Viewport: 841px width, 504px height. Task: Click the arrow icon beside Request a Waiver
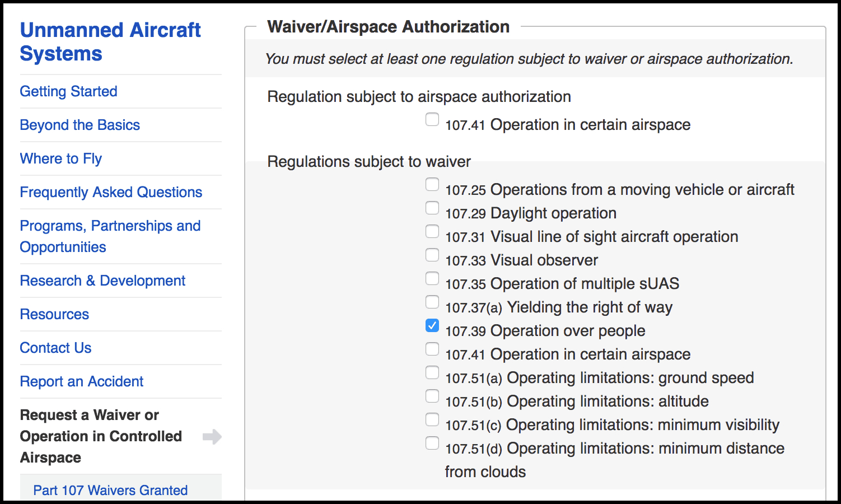coord(212,437)
